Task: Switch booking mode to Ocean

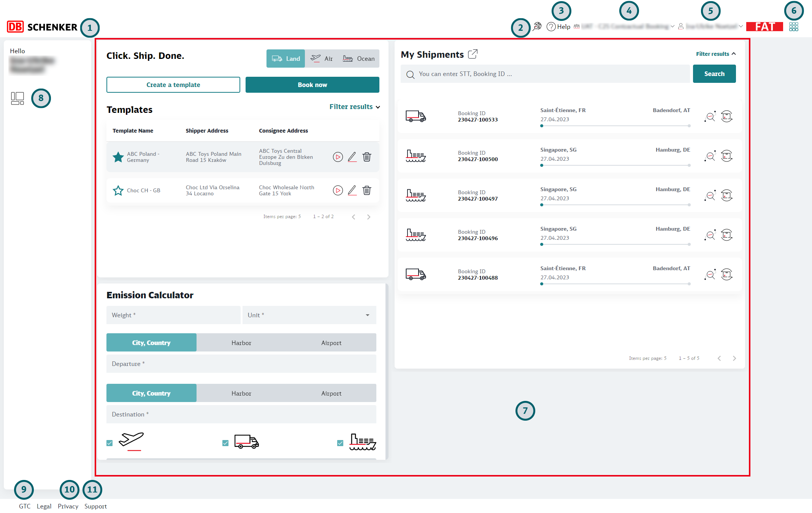Action: click(358, 59)
